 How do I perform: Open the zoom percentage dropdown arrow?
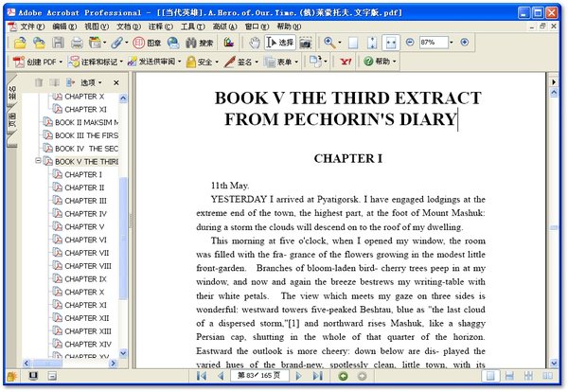(x=451, y=43)
